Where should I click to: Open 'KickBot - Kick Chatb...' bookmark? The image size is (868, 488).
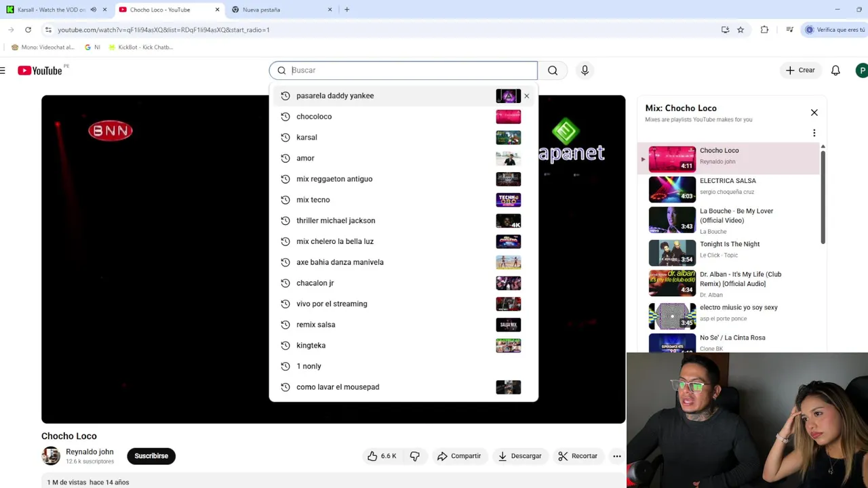140,47
